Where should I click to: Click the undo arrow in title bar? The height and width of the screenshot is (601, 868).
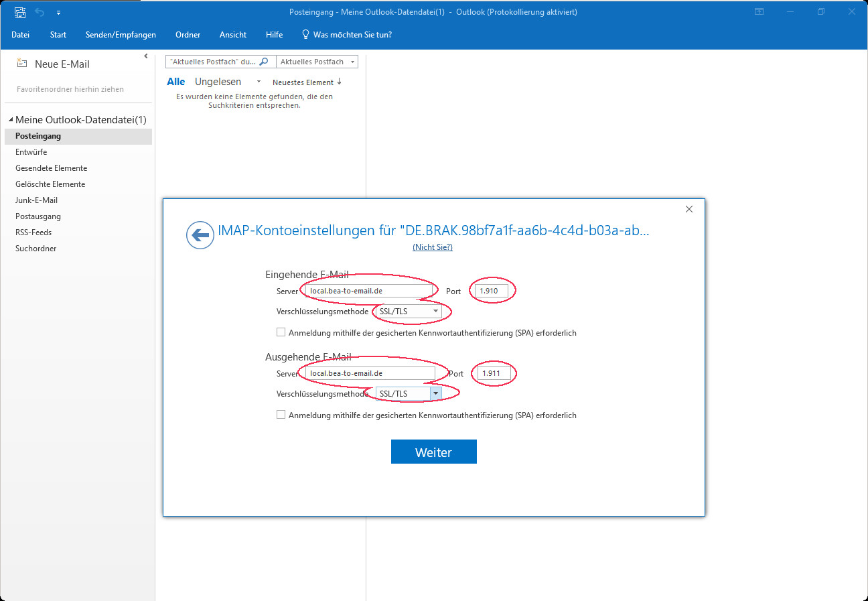coord(40,12)
